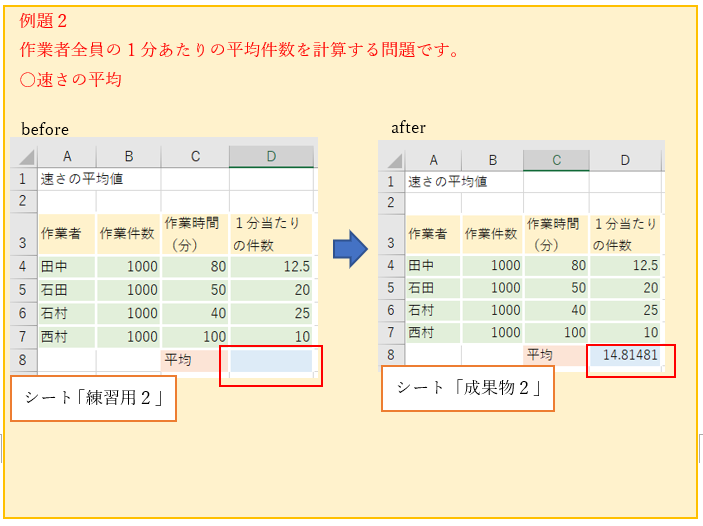Click the select-all corner of the before sheet
The width and height of the screenshot is (703, 526).
[23, 157]
